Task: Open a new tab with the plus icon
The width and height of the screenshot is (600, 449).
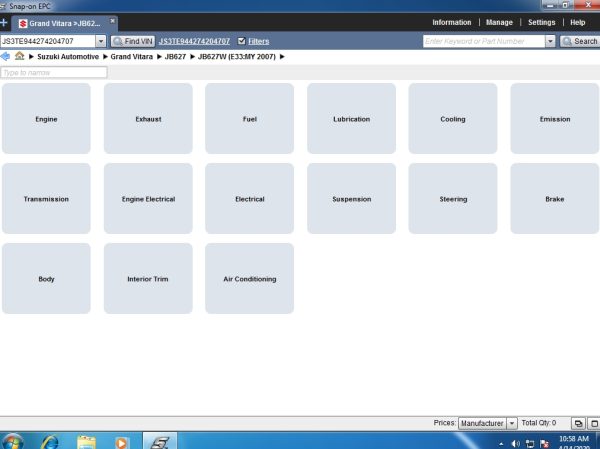Action: pyautogui.click(x=3, y=23)
